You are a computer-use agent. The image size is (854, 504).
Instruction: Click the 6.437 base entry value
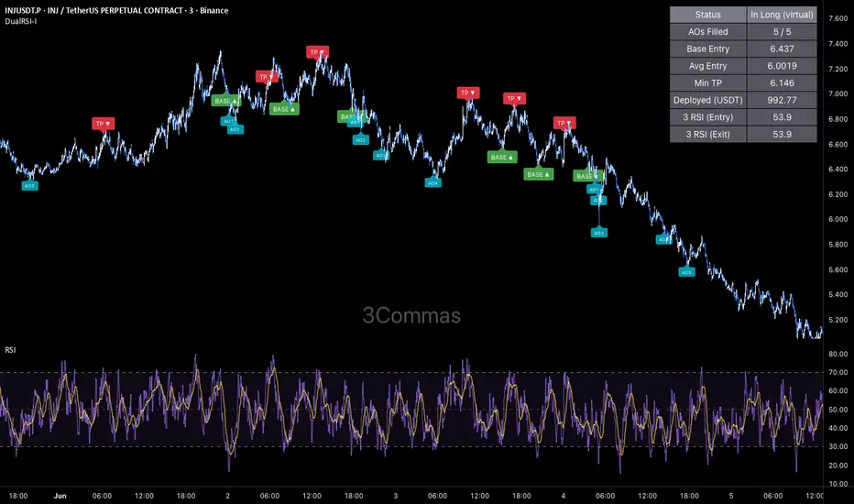point(782,49)
